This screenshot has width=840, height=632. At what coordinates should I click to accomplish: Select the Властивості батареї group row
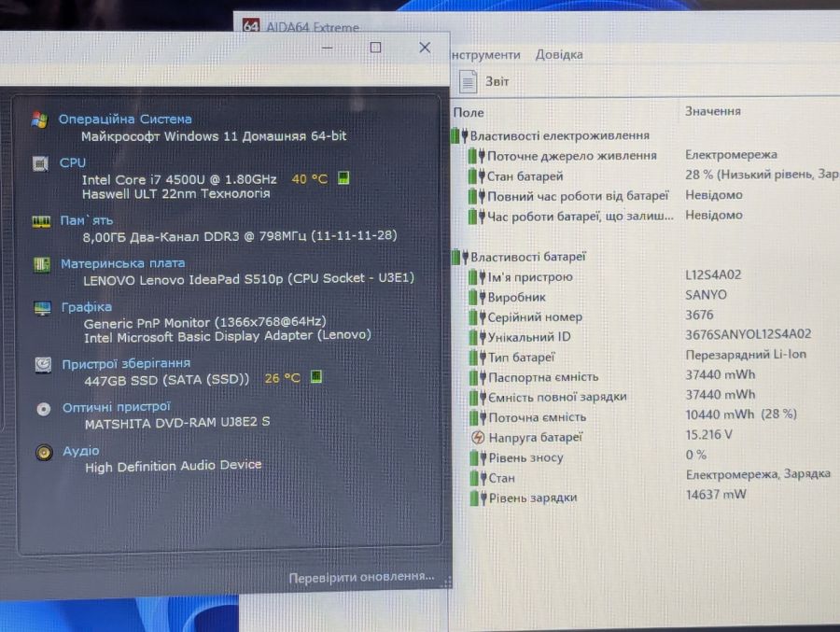(520, 257)
